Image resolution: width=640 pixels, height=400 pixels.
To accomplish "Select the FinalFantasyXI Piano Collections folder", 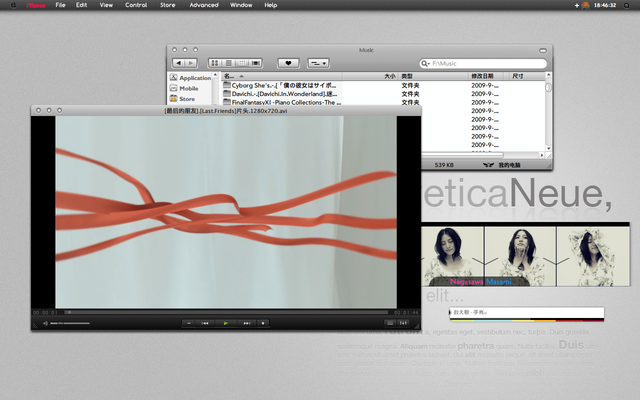I will point(383,102).
